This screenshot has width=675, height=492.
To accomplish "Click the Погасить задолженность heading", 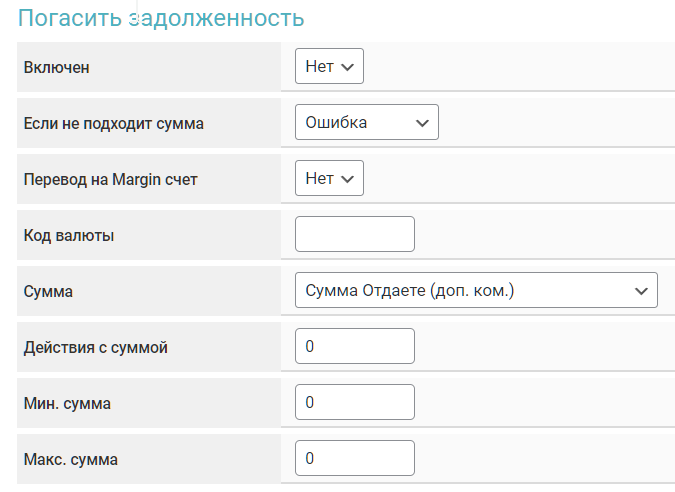I will [161, 18].
